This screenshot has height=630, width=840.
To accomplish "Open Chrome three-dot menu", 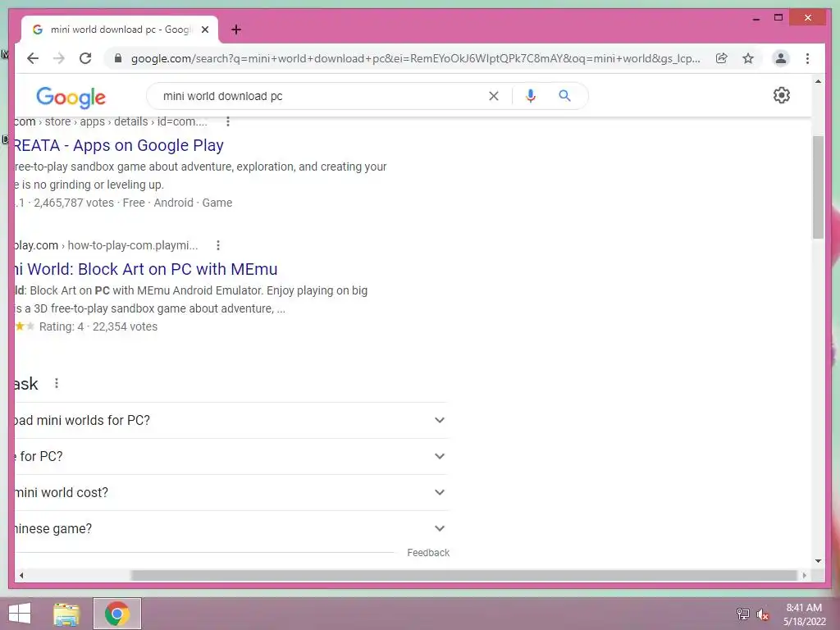I will tap(807, 58).
